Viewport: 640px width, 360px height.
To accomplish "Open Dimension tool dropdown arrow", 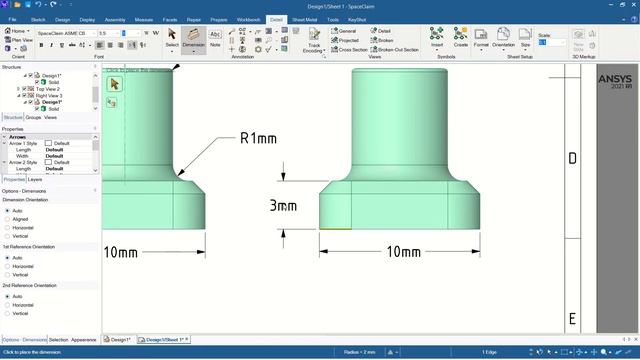I will [193, 52].
